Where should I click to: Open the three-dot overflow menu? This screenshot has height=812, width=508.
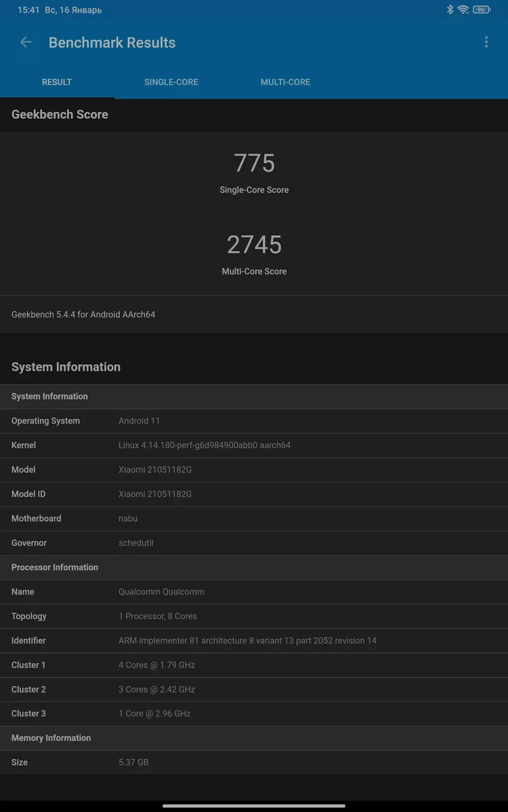point(486,42)
